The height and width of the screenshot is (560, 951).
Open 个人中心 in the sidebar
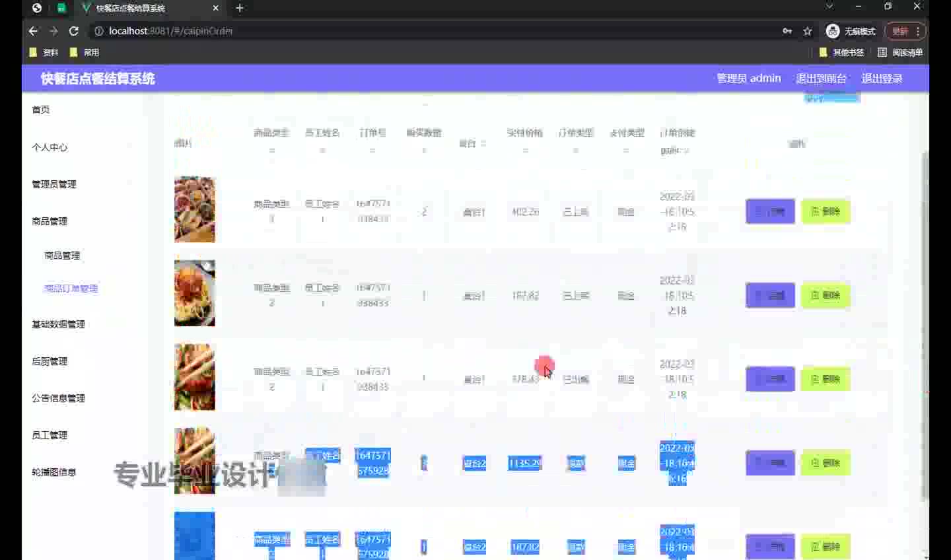(x=50, y=147)
